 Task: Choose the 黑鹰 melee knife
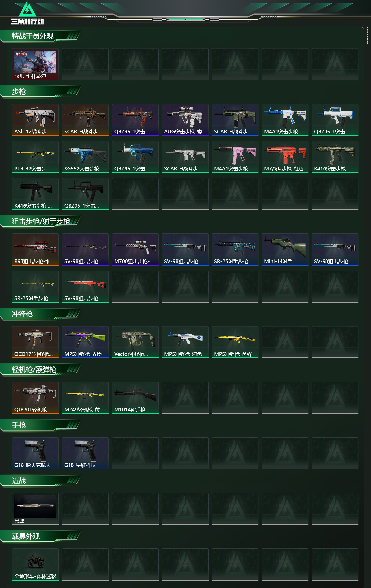(35, 509)
